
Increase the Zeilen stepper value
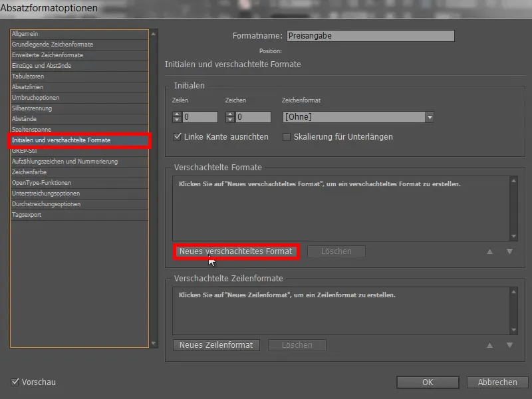(177, 114)
